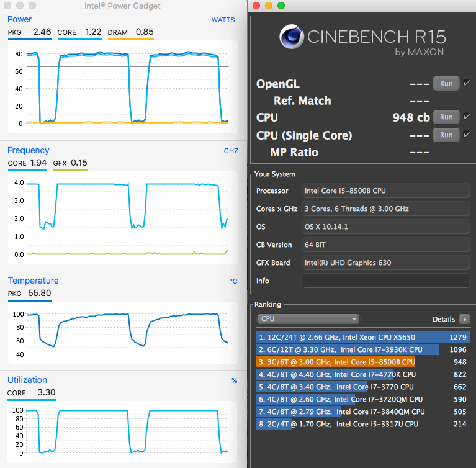Toggle the OpenGL test checkbox
476x468 pixels.
tap(467, 83)
